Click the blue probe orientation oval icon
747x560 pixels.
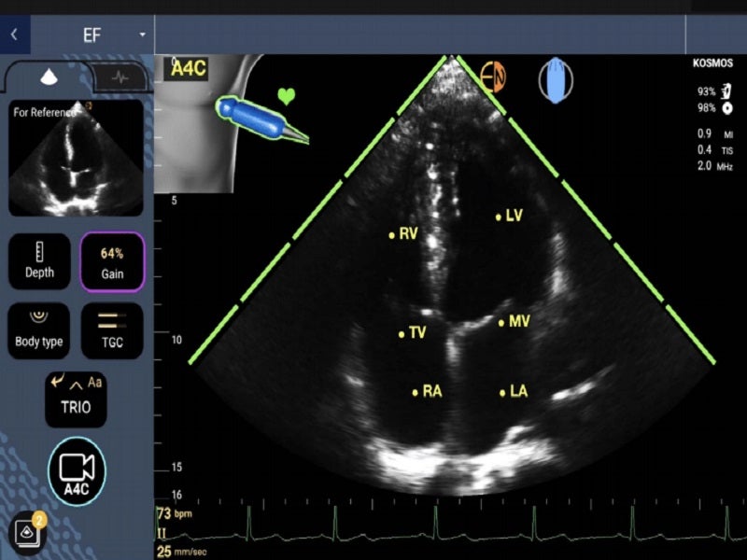coord(556,80)
